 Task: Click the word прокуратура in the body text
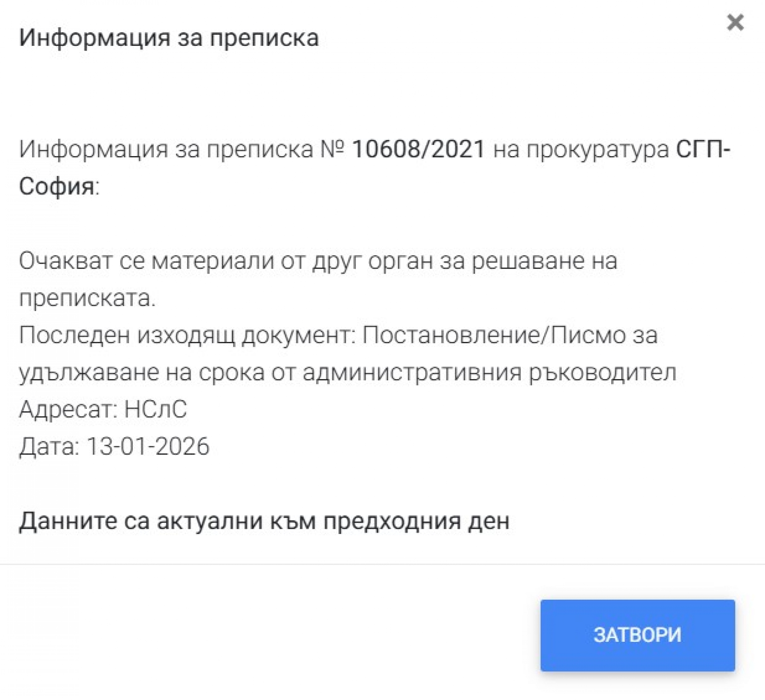coord(598,150)
